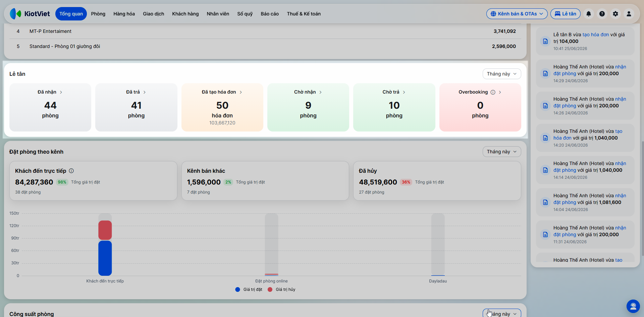Open the support chat bubble icon
Screen dimensions: 644x317
point(633,306)
